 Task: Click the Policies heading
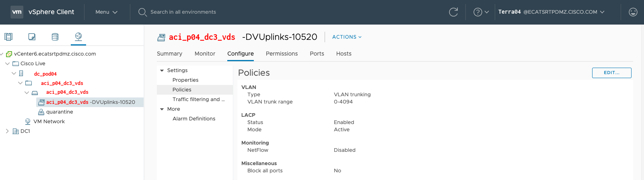pos(254,73)
